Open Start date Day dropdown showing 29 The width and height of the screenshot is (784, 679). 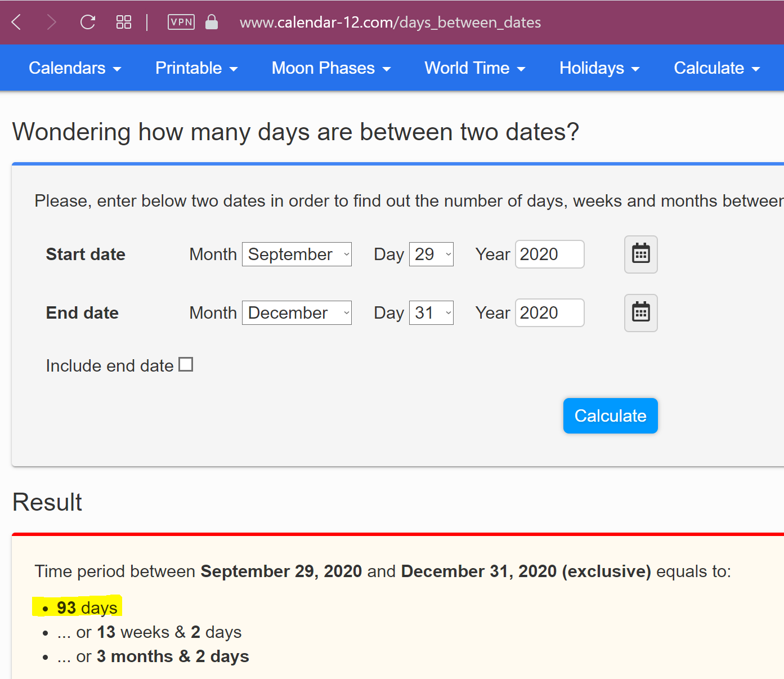(x=431, y=254)
